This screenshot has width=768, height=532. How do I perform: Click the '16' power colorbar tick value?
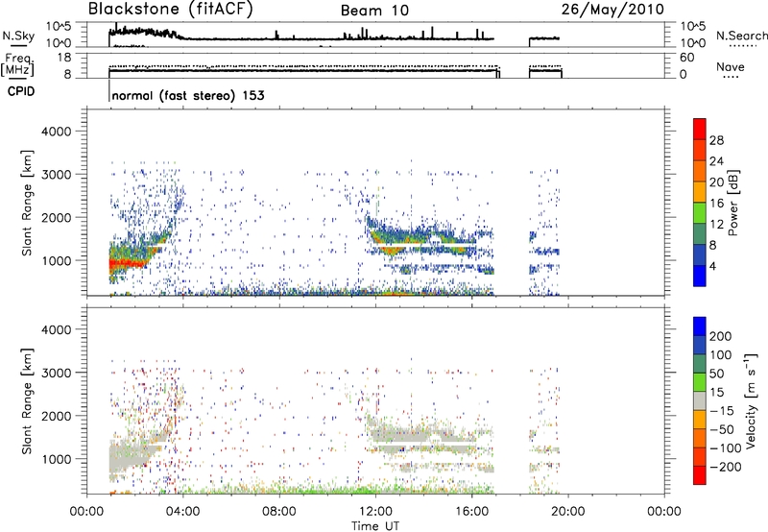click(716, 204)
